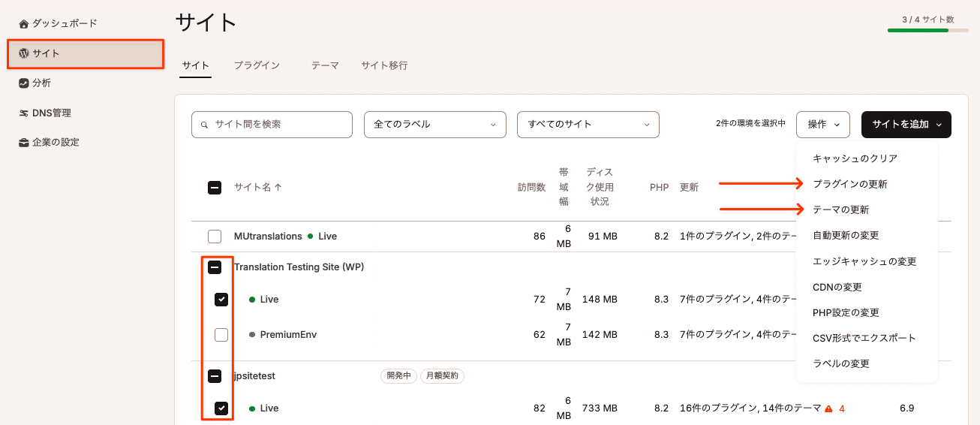This screenshot has width=980, height=425.
Task: Switch to the サイト移行 tab
Action: (x=384, y=65)
